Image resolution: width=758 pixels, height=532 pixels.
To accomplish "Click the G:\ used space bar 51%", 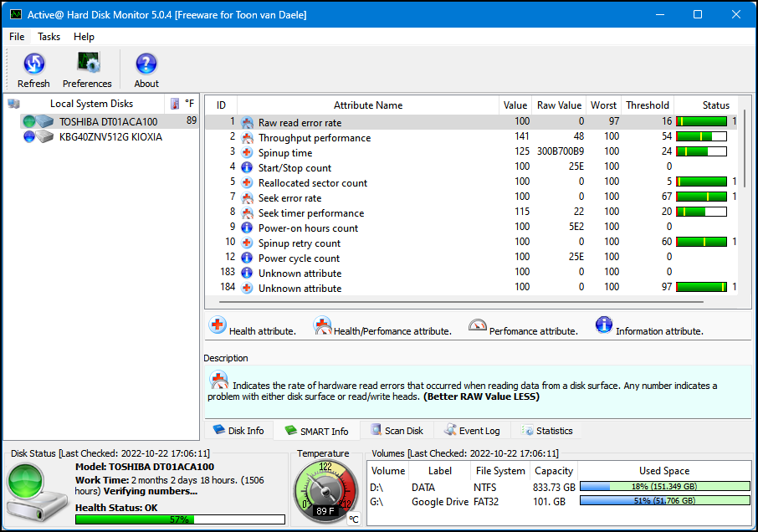I will pos(664,501).
